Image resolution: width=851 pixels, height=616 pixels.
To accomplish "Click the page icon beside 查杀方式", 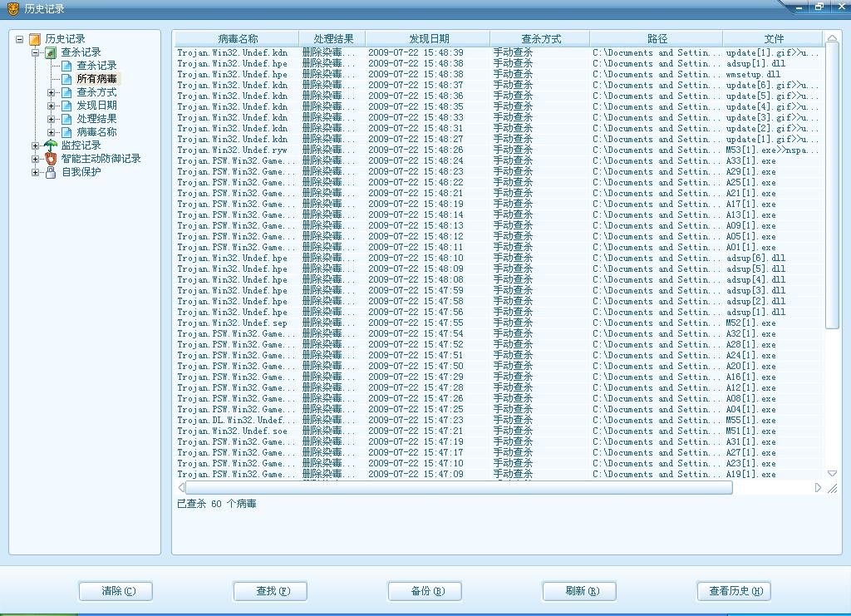I will [66, 92].
